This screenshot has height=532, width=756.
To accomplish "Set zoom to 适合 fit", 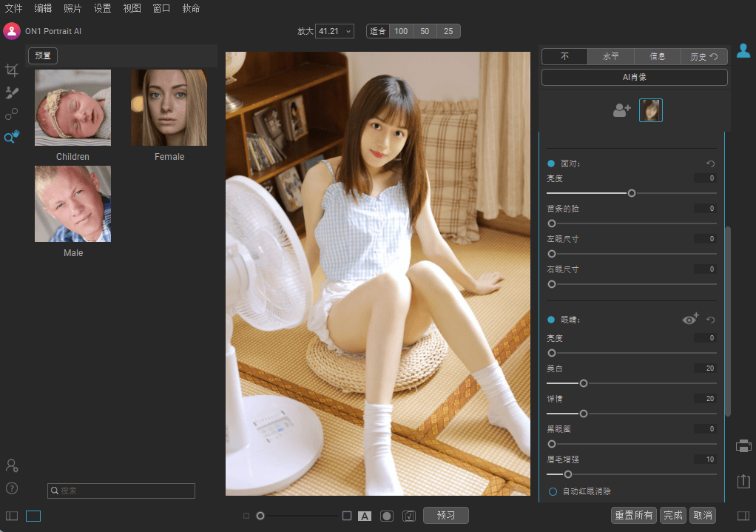I will 377,31.
